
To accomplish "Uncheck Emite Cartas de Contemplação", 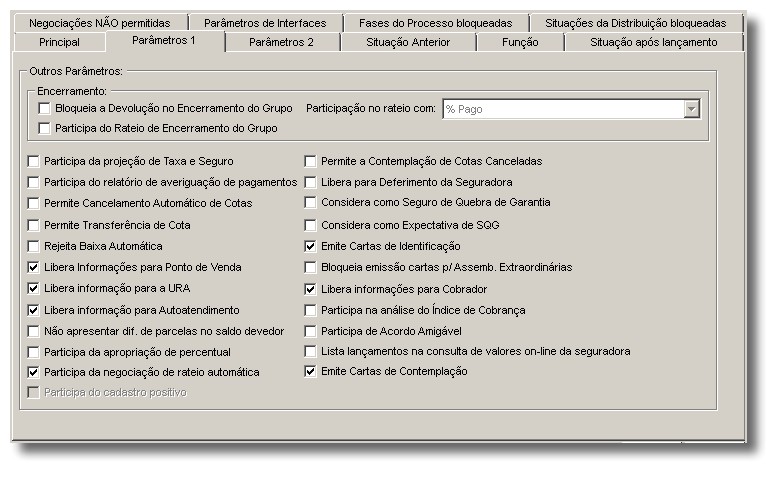I will (x=310, y=371).
